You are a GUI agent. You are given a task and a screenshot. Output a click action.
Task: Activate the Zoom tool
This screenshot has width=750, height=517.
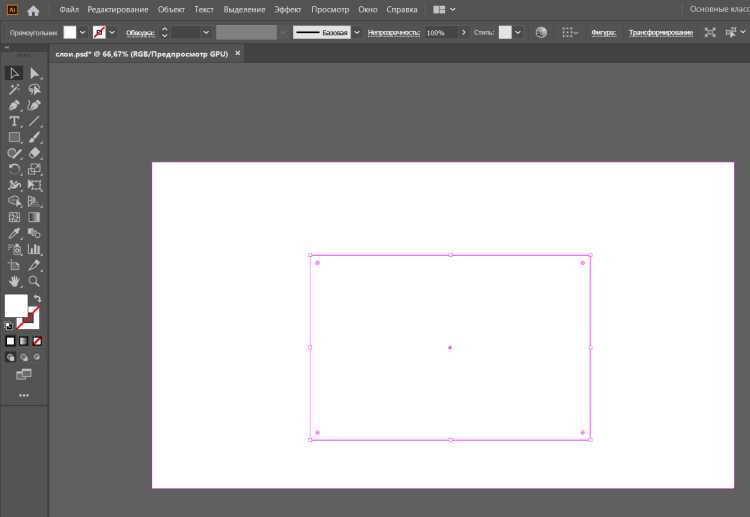coord(34,281)
